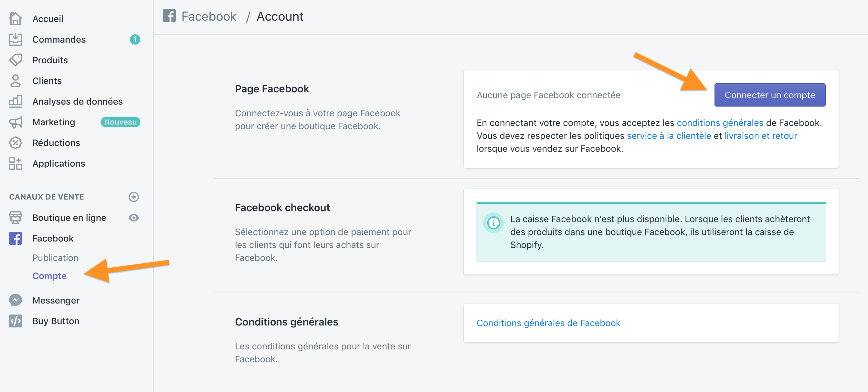View the online store via eye icon
868x392 pixels.
(x=134, y=218)
